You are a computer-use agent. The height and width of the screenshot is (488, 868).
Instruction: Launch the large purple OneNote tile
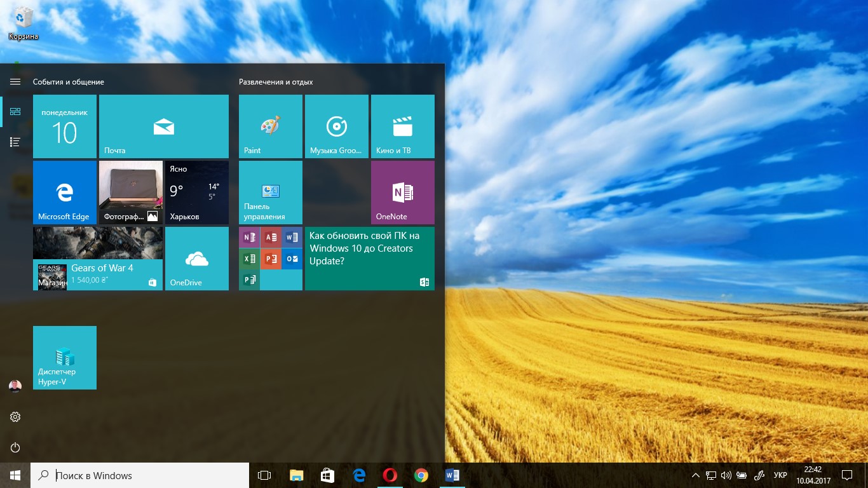[403, 193]
